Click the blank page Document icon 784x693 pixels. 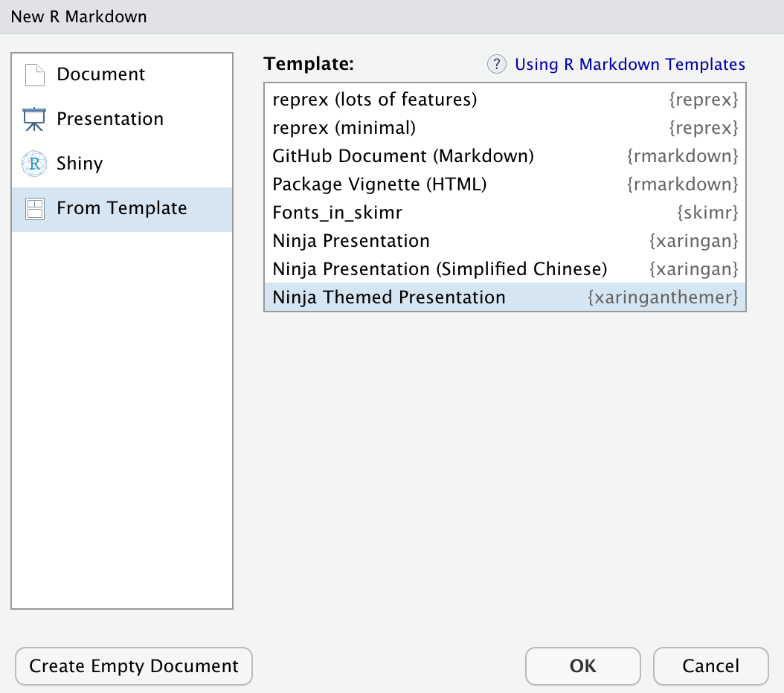coord(34,75)
